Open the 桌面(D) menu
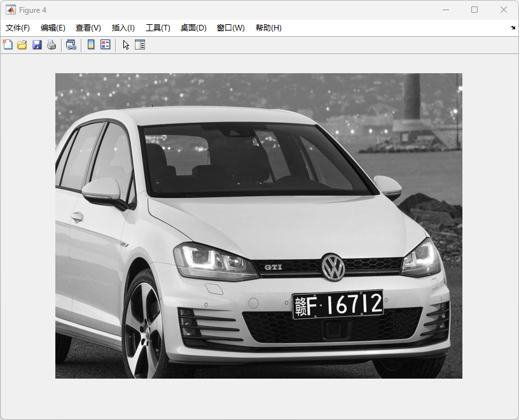Screen dimensions: 519x420 [x=193, y=28]
